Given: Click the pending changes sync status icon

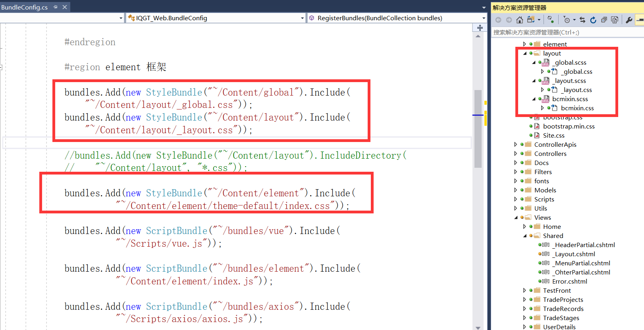Looking at the screenshot, I should pos(550,19).
